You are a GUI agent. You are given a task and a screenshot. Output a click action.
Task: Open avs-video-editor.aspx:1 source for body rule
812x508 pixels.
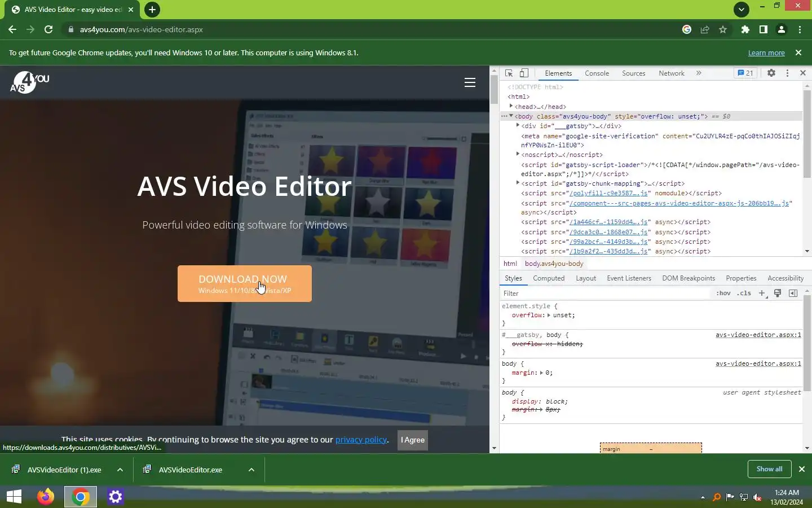tap(758, 364)
